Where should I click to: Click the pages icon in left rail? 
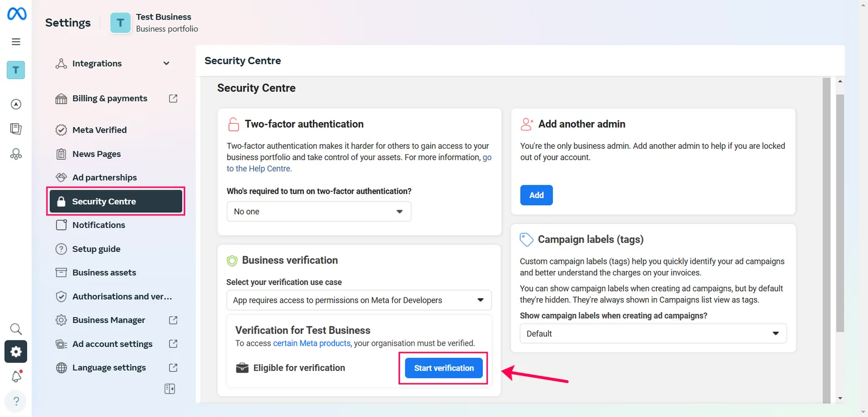coord(16,129)
